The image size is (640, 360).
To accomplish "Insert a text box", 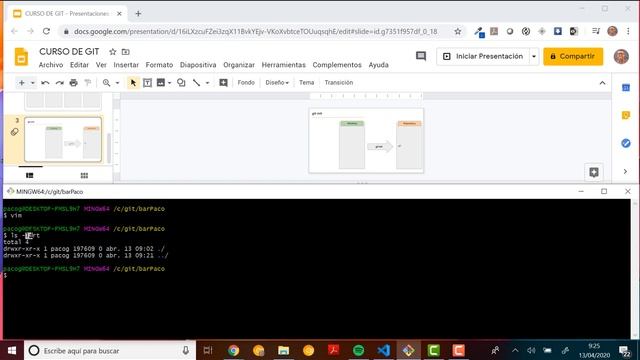I will pos(147,83).
